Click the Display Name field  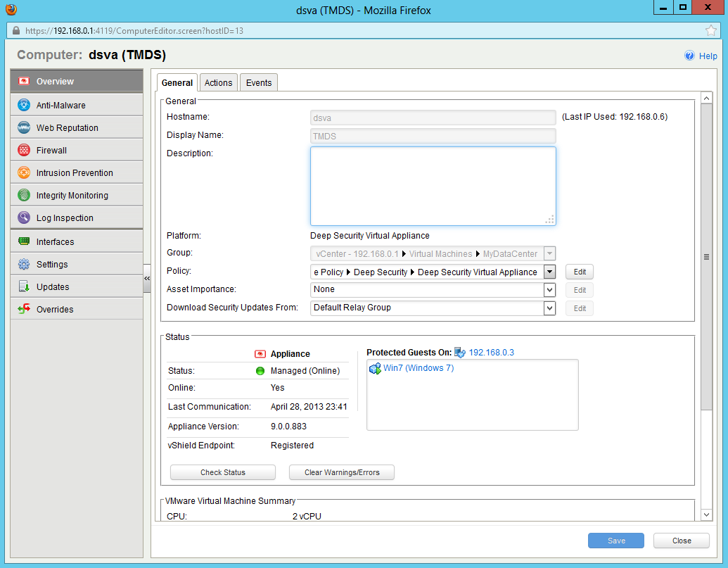tap(433, 136)
